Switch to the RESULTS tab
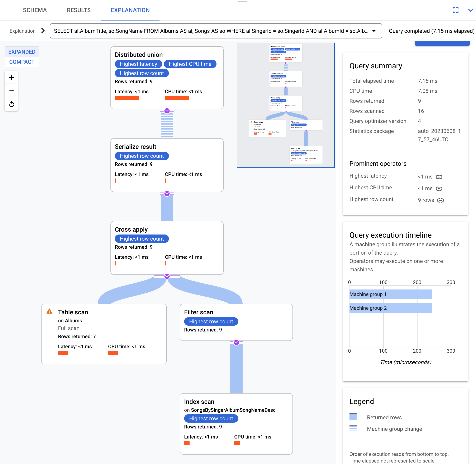Screen dimensions: 476x464 tap(79, 10)
